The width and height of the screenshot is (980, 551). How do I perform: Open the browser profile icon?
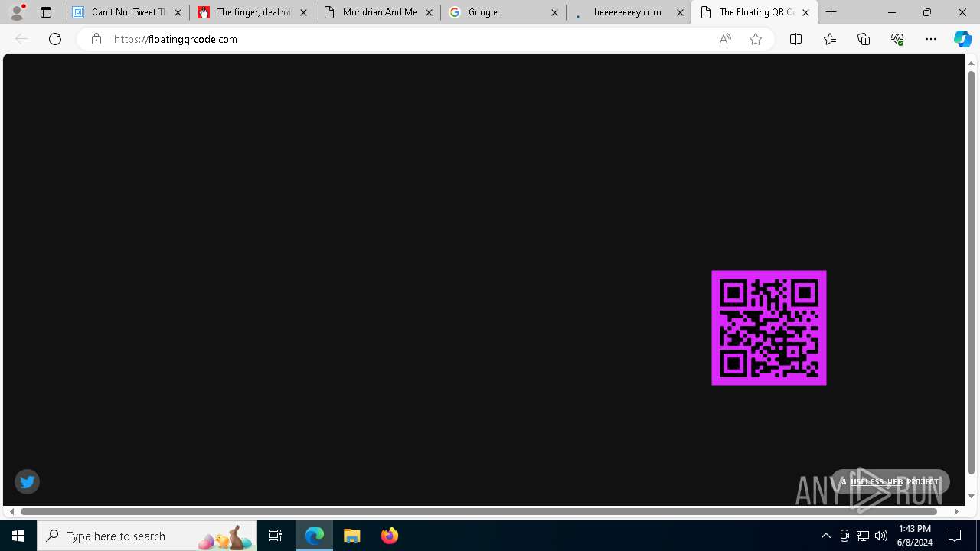click(17, 12)
